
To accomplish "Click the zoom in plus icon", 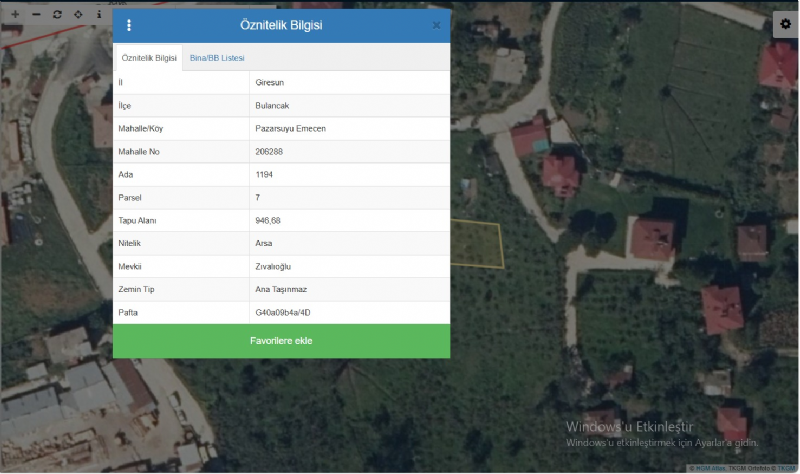I will [15, 15].
